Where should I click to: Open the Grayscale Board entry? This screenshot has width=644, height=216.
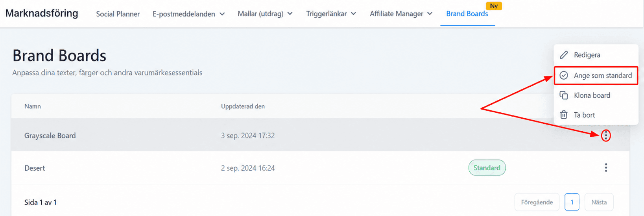point(50,136)
